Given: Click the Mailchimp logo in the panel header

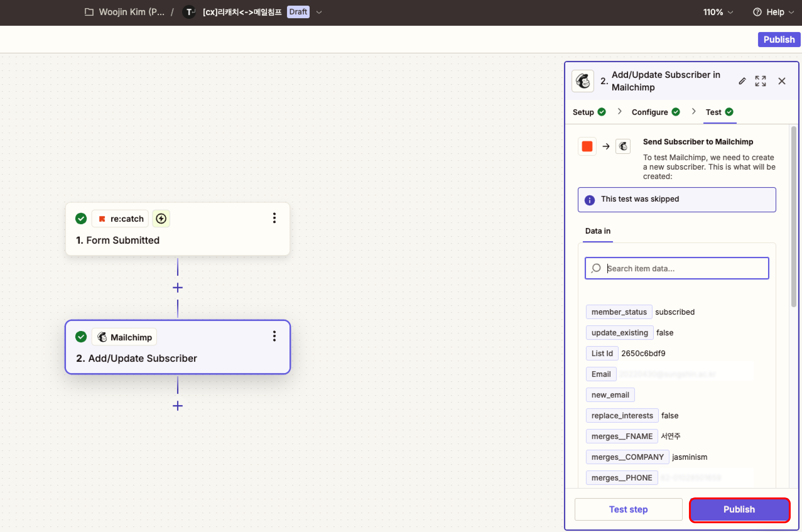Looking at the screenshot, I should tap(582, 81).
